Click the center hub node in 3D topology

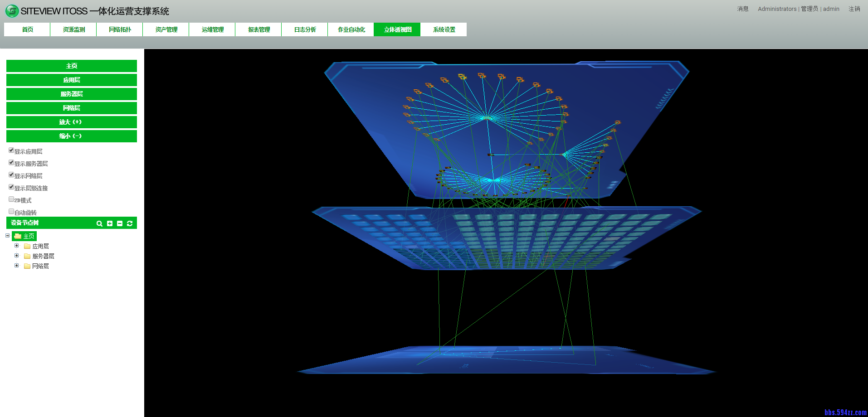[x=487, y=118]
